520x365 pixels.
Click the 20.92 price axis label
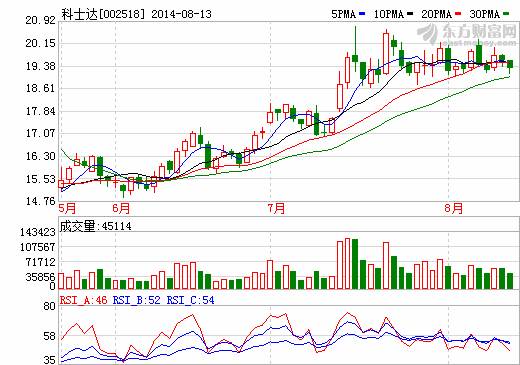click(x=40, y=20)
